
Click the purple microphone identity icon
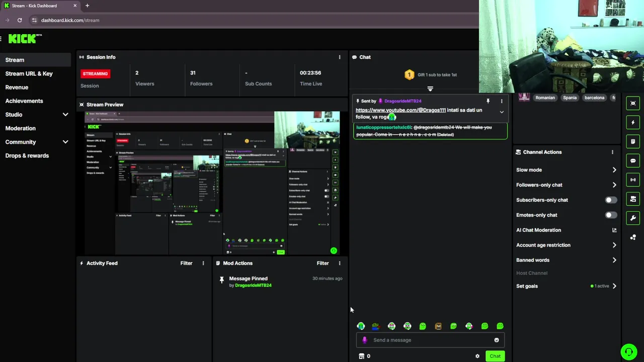pyautogui.click(x=365, y=340)
